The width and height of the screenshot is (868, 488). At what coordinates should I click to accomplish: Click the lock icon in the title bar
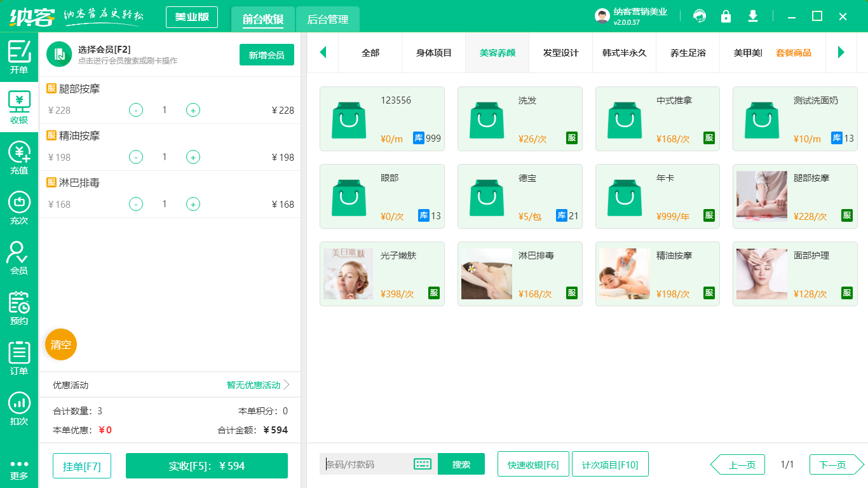(726, 17)
